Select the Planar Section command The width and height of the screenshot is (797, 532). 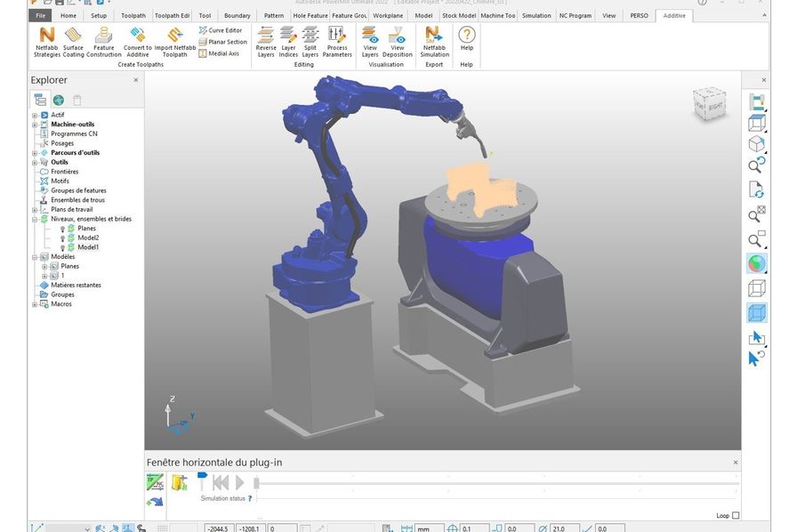(x=222, y=42)
